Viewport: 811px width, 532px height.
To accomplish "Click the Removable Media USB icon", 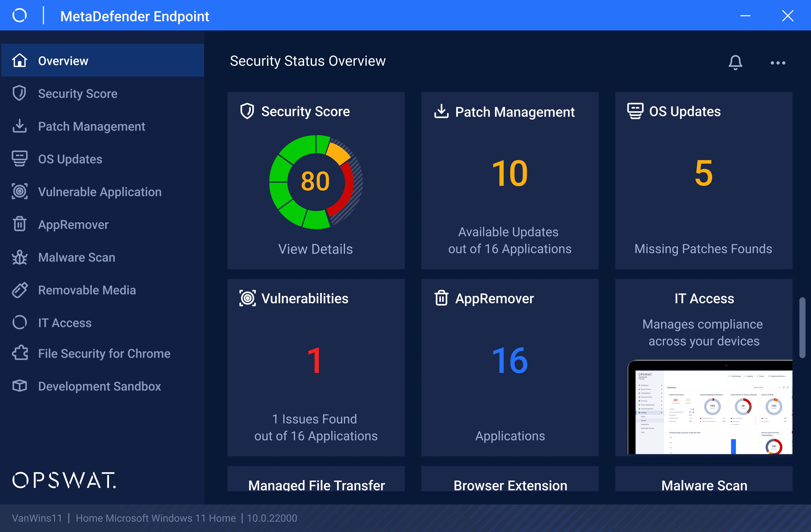I will coord(19,290).
